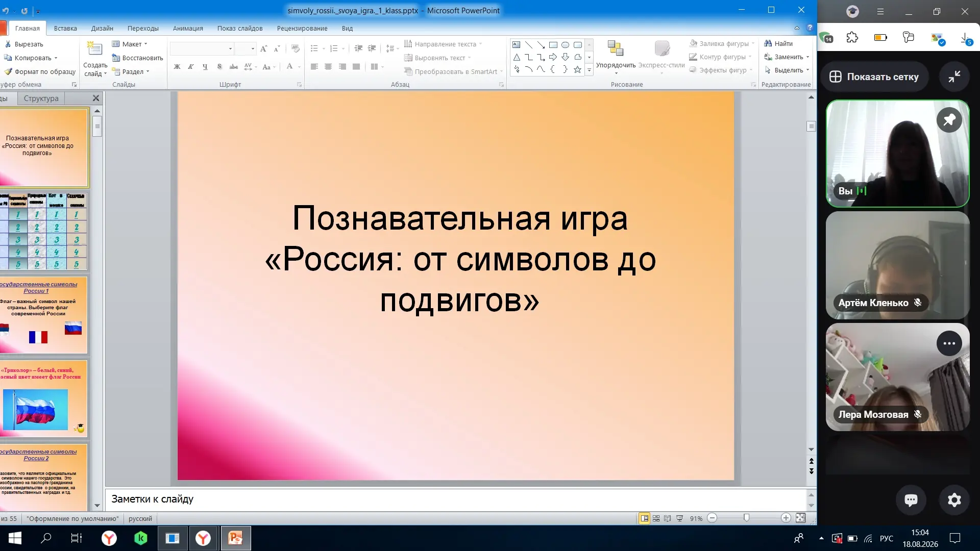Switch to the Вставка ribbon tab
The height and width of the screenshot is (551, 980).
65,29
